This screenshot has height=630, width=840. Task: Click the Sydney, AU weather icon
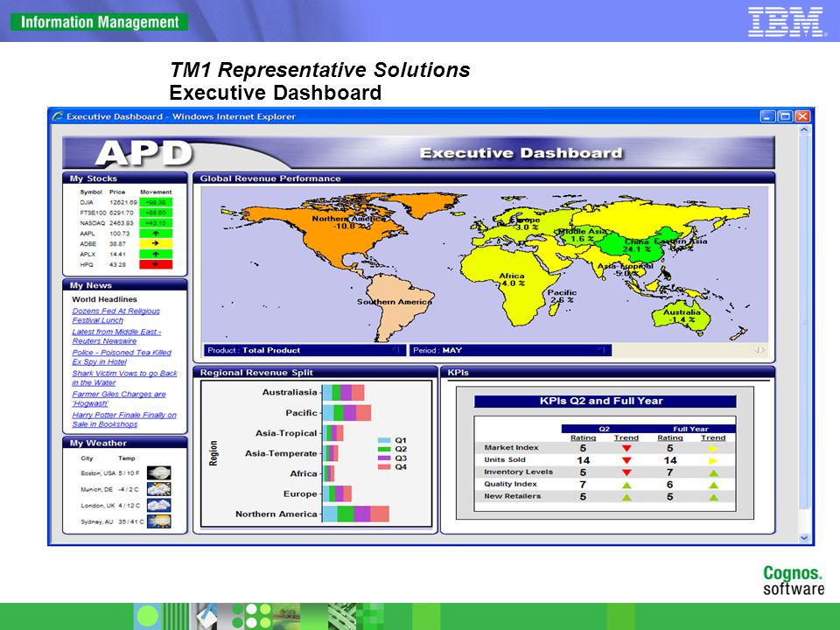[158, 521]
